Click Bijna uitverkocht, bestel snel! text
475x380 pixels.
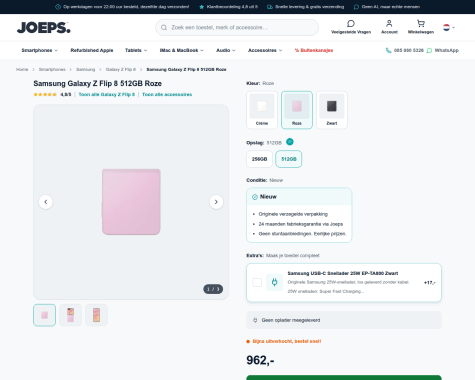coord(287,341)
